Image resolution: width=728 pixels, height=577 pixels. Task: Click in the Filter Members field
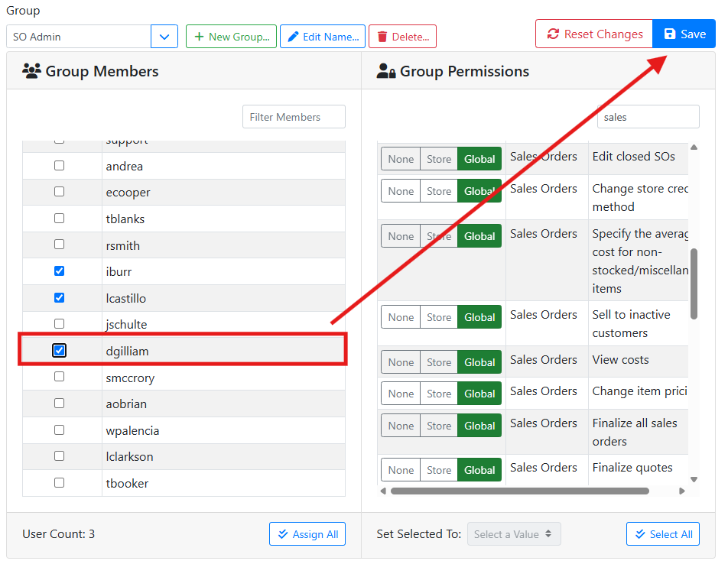point(294,117)
